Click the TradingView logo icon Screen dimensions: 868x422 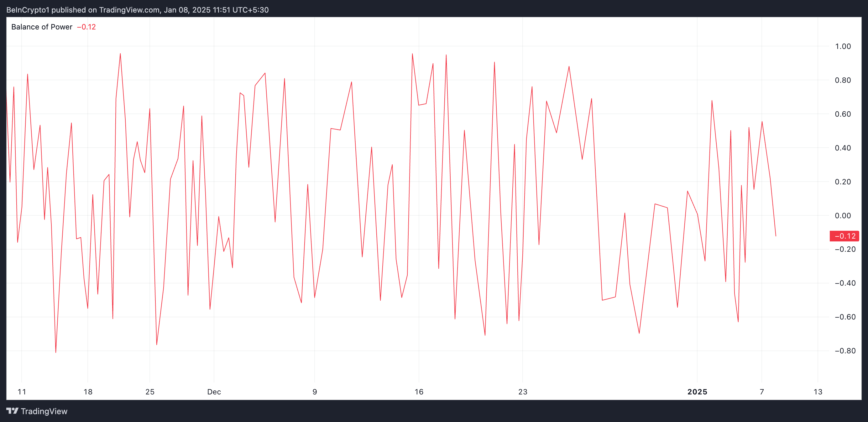13,411
